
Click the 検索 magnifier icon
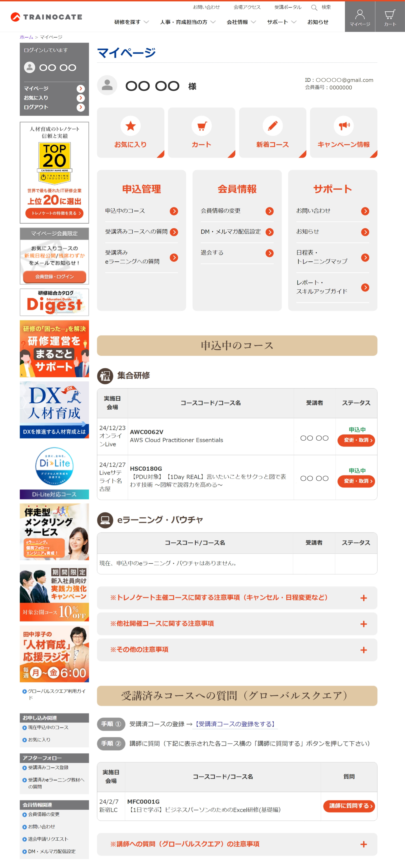(314, 7)
